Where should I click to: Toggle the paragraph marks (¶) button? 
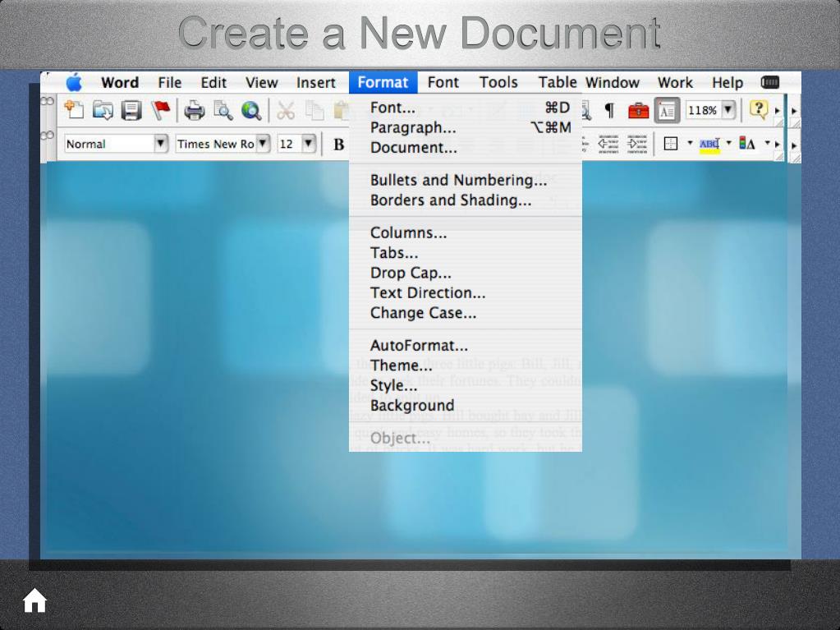(609, 110)
